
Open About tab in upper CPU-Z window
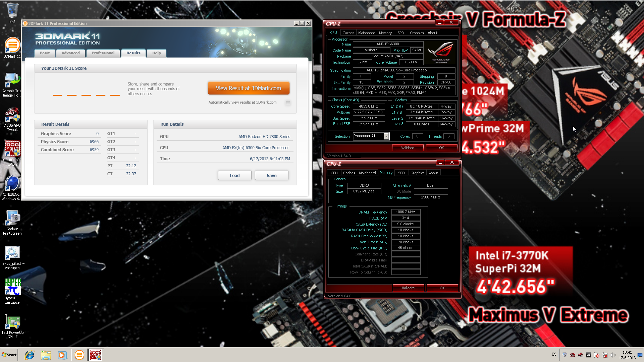tap(432, 33)
